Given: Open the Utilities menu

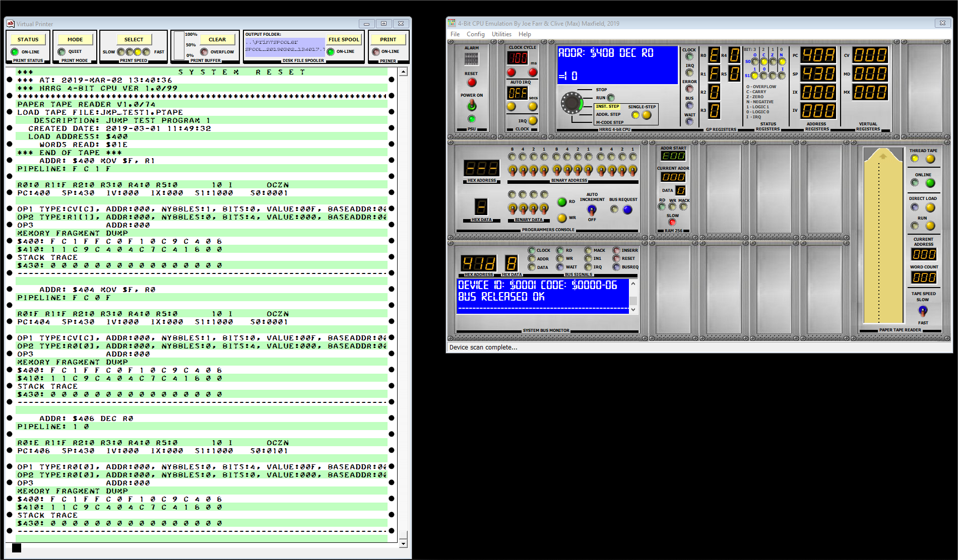Looking at the screenshot, I should pyautogui.click(x=501, y=34).
